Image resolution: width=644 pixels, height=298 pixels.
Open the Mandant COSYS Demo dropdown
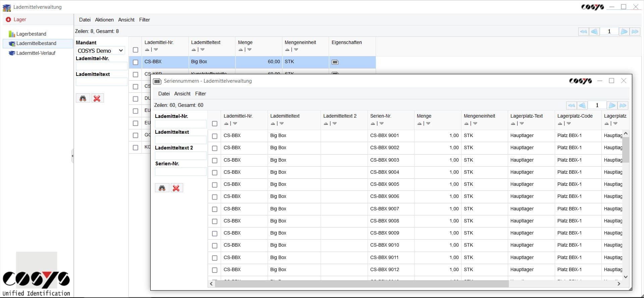[x=100, y=51]
